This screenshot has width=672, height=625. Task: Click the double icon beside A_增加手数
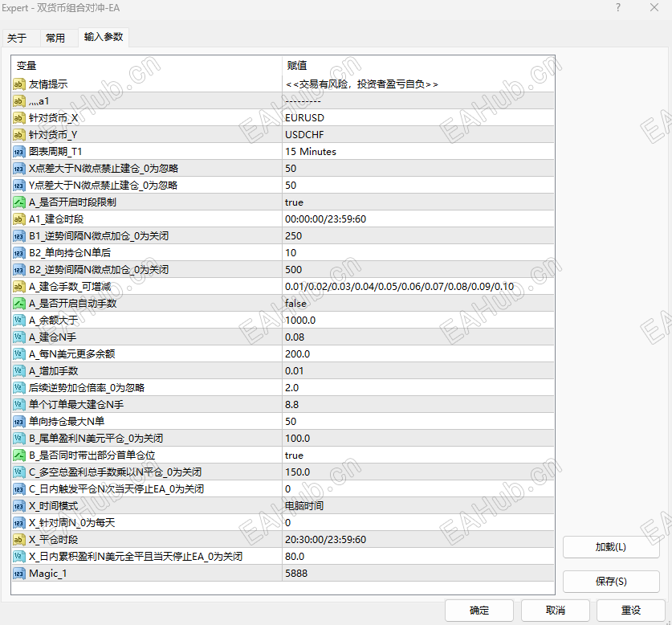pos(18,371)
